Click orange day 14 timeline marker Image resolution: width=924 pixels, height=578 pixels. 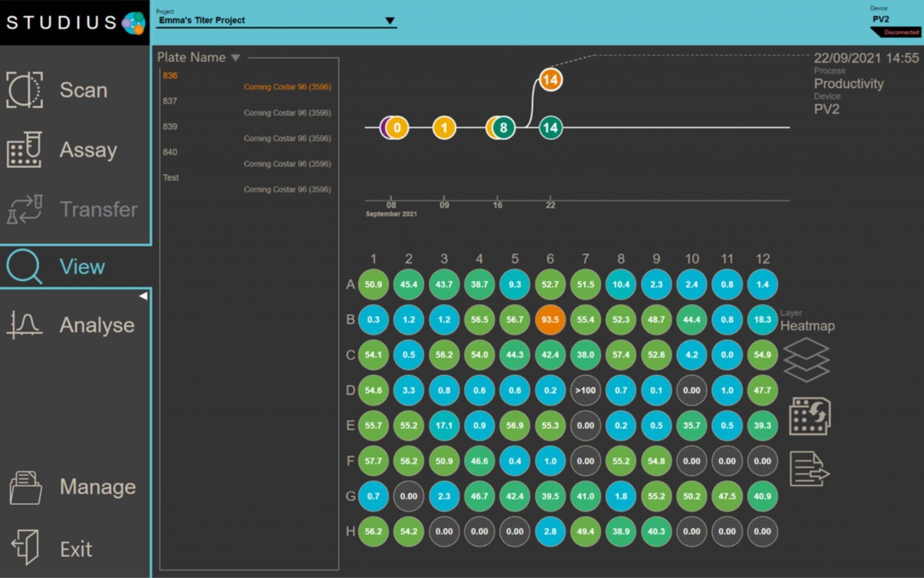(x=550, y=80)
